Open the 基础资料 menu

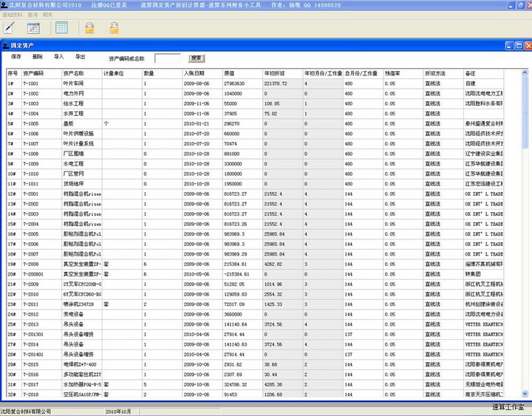coord(13,15)
